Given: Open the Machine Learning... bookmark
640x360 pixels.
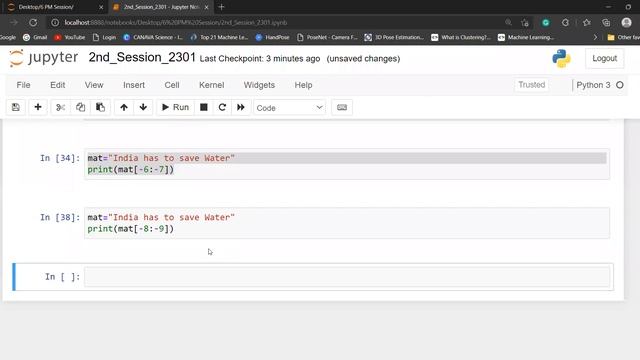Looking at the screenshot, I should (x=526, y=37).
